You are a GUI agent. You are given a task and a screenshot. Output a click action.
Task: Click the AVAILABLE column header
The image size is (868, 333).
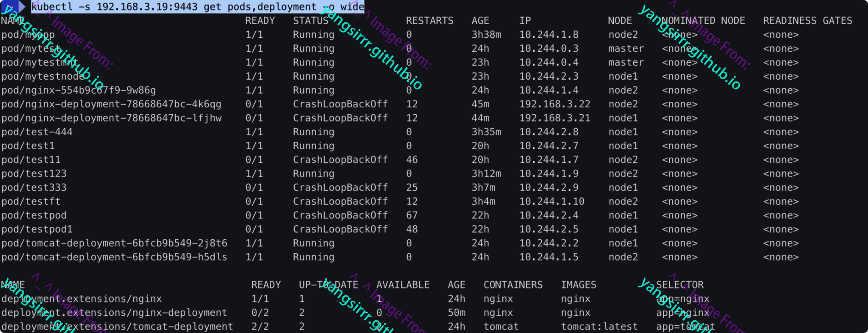point(403,285)
